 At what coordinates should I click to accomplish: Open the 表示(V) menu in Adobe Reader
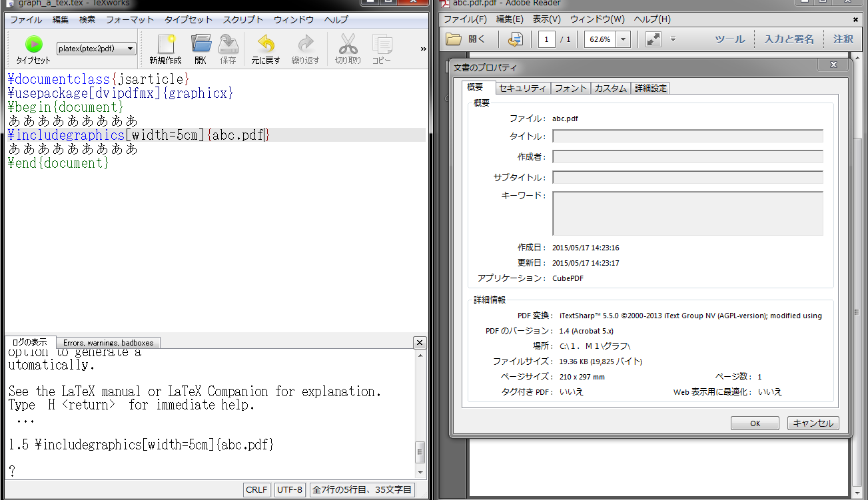pyautogui.click(x=546, y=19)
